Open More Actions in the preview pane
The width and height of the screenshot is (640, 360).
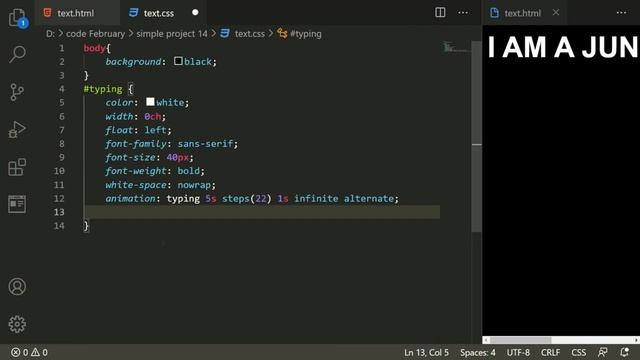coord(621,13)
